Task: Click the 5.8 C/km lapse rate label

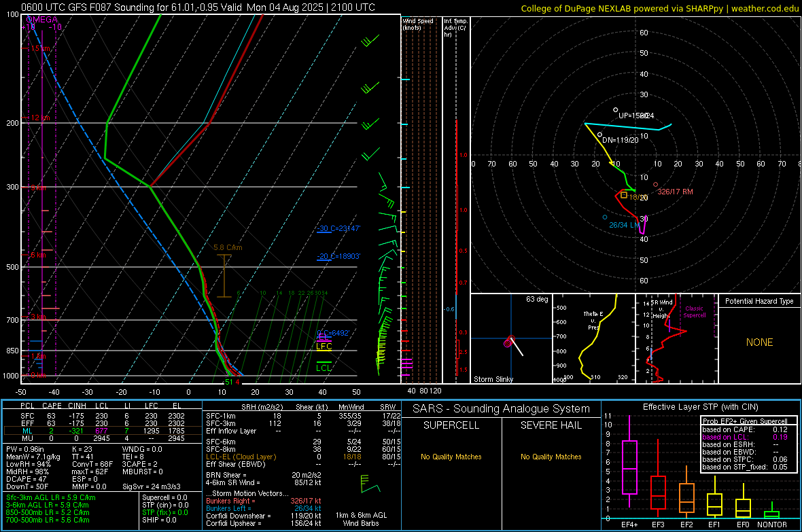Action: (228, 247)
